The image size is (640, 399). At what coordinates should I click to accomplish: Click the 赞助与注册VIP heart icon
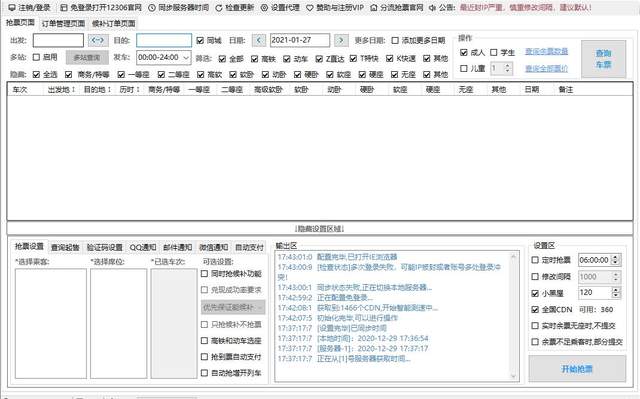pyautogui.click(x=310, y=8)
